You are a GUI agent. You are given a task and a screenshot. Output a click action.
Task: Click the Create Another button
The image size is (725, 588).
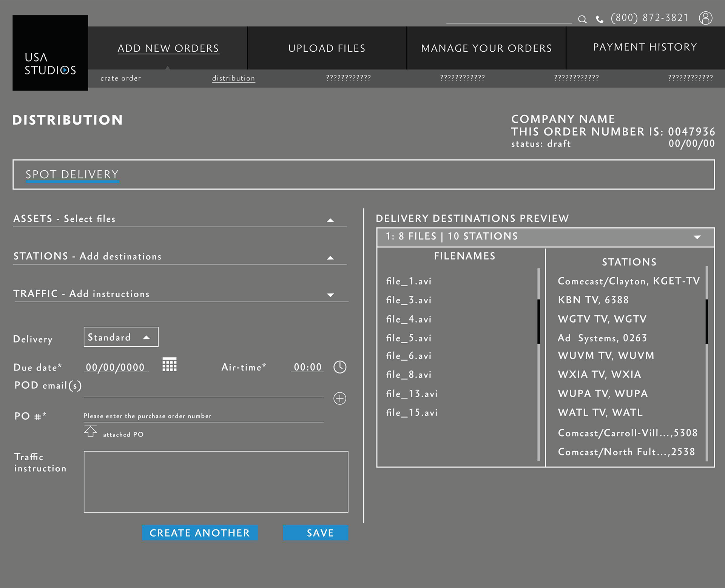point(200,533)
